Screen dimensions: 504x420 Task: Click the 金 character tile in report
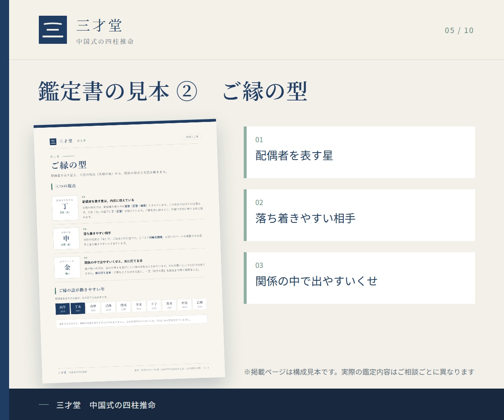[x=67, y=267]
